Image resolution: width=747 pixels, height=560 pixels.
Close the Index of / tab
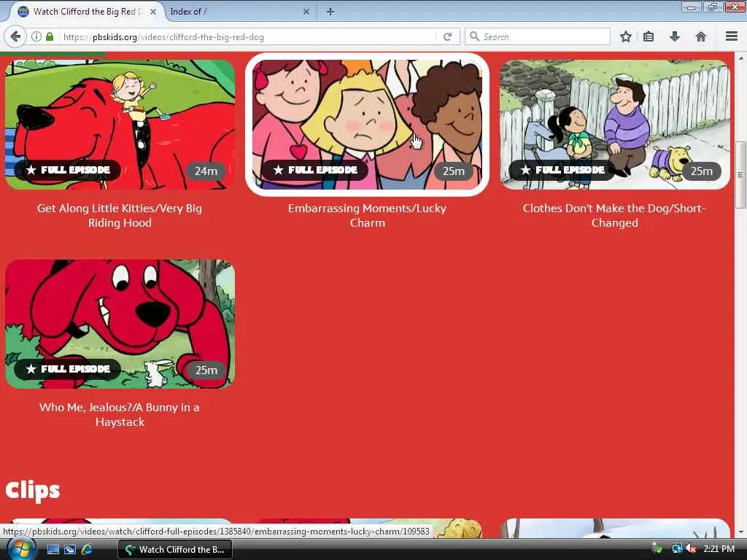point(306,12)
